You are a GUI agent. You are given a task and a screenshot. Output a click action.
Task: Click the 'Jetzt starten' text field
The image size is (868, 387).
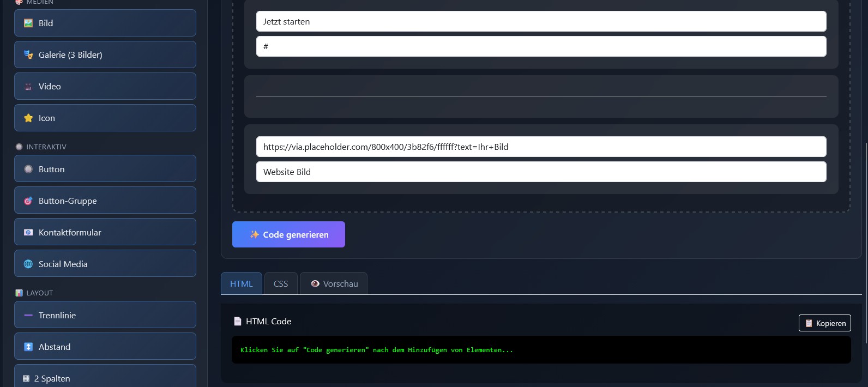(541, 22)
